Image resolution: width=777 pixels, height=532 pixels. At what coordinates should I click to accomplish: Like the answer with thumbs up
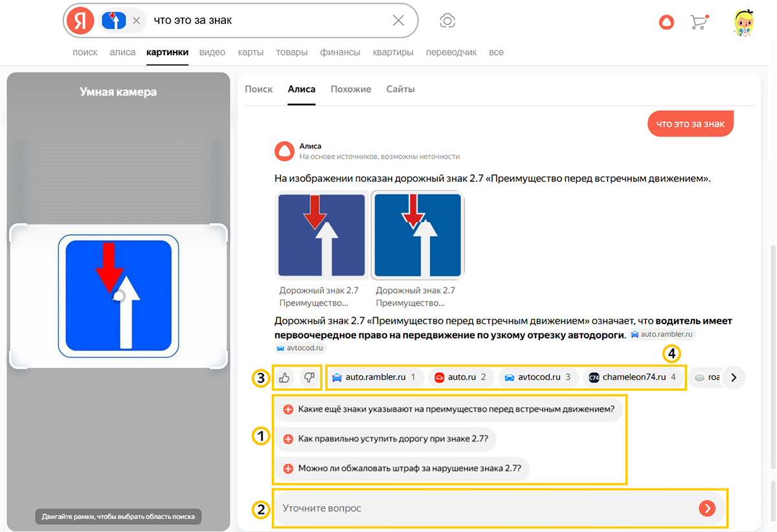pyautogui.click(x=284, y=377)
